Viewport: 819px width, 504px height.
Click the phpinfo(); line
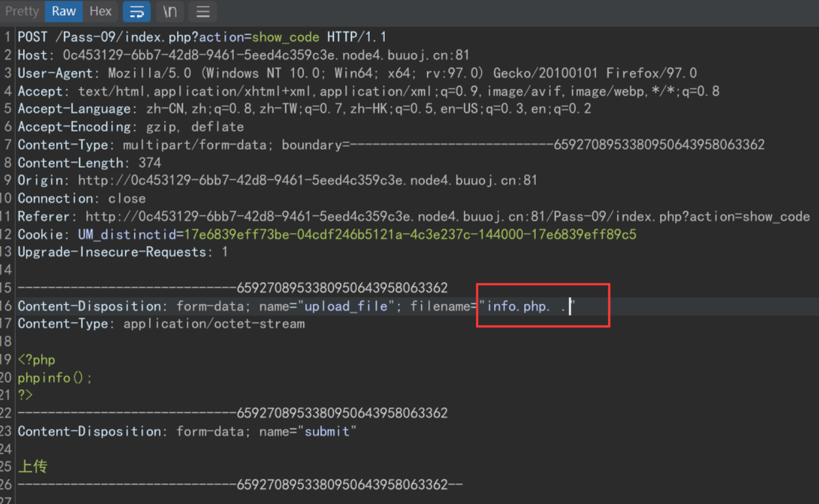pos(55,378)
